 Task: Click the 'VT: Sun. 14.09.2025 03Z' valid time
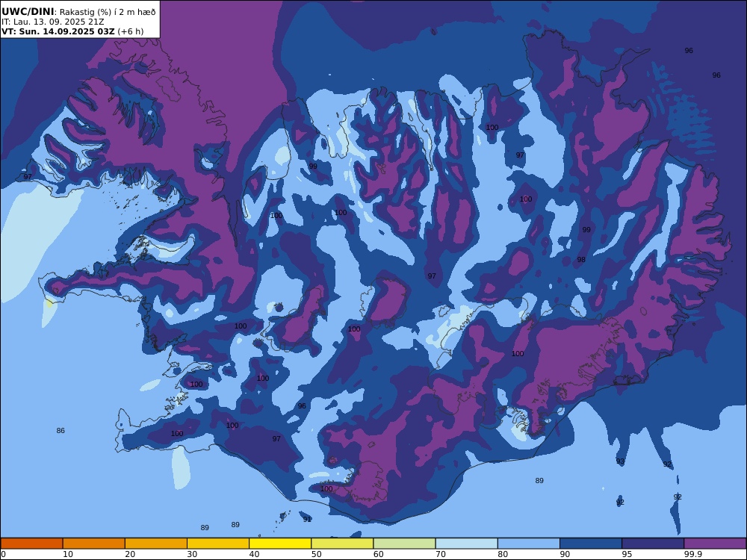[x=58, y=31]
